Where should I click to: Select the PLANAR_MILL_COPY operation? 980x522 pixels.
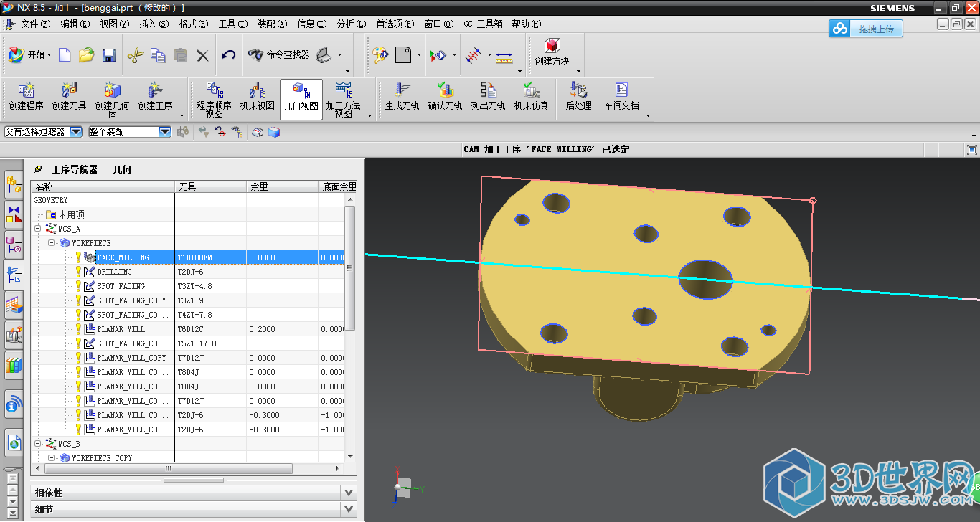tap(131, 358)
